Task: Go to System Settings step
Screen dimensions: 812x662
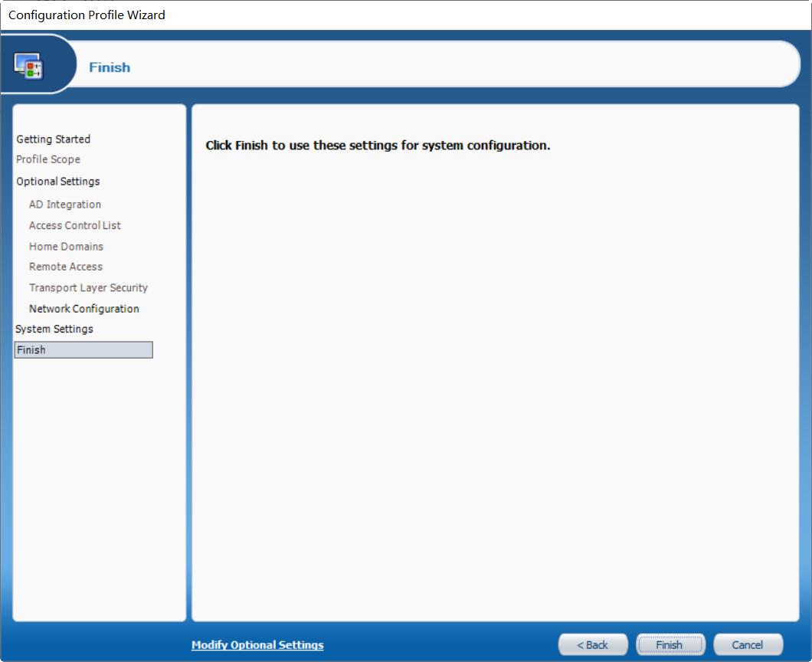Action: click(x=54, y=329)
